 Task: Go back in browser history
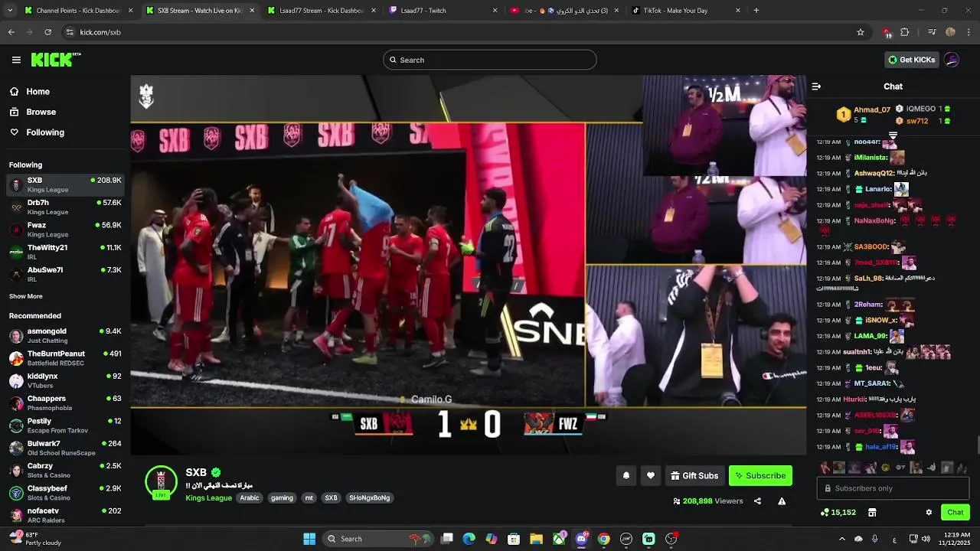point(11,32)
